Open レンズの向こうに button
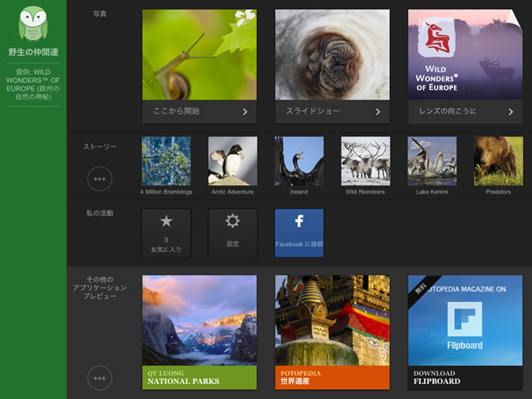This screenshot has height=399, width=532. 465,111
